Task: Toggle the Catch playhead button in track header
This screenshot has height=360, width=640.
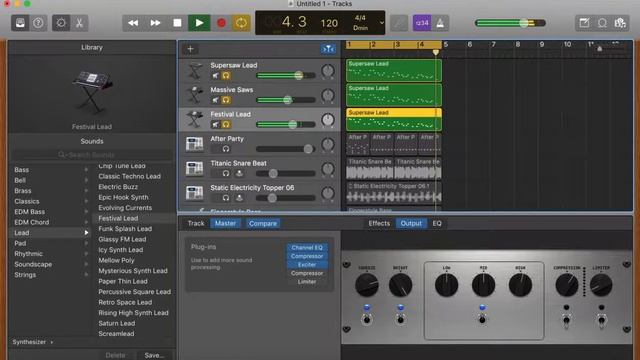Action: coord(328,49)
